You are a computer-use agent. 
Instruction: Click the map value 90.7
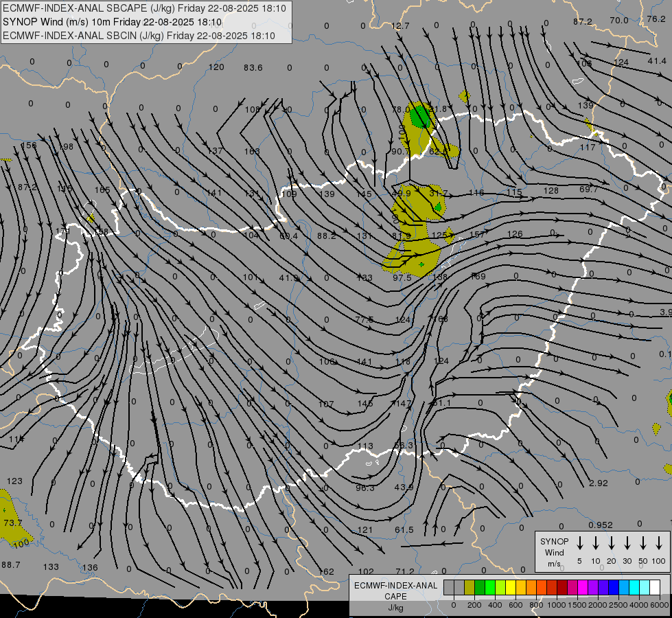click(x=400, y=151)
